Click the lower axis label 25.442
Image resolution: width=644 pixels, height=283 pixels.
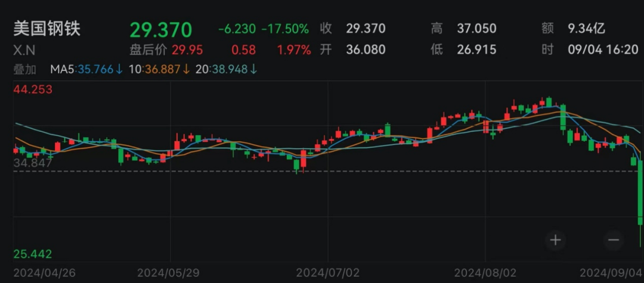pyautogui.click(x=33, y=254)
